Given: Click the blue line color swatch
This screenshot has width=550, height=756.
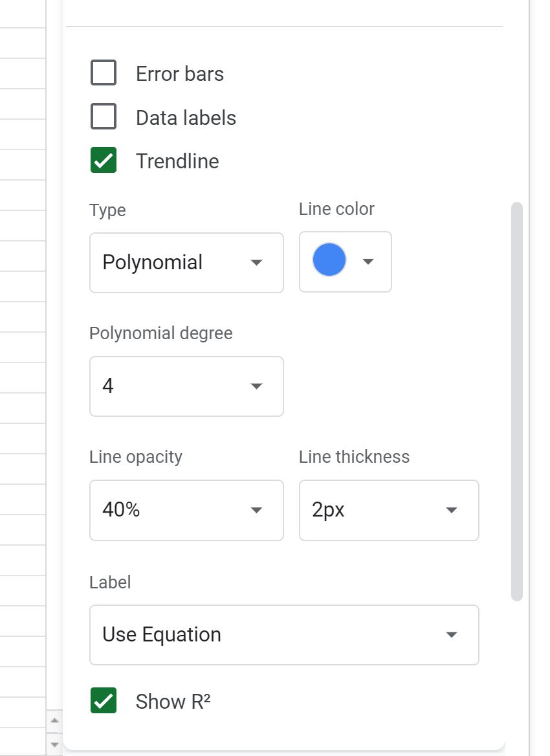Looking at the screenshot, I should (329, 260).
